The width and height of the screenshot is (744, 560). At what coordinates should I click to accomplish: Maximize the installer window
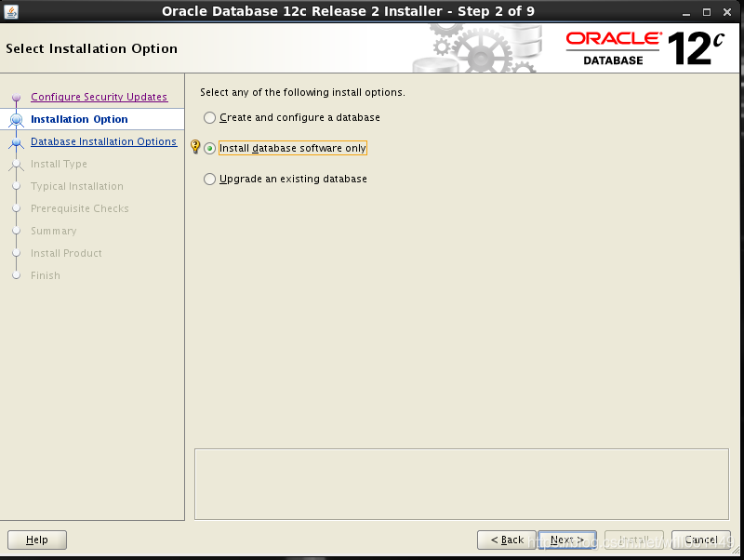[707, 12]
